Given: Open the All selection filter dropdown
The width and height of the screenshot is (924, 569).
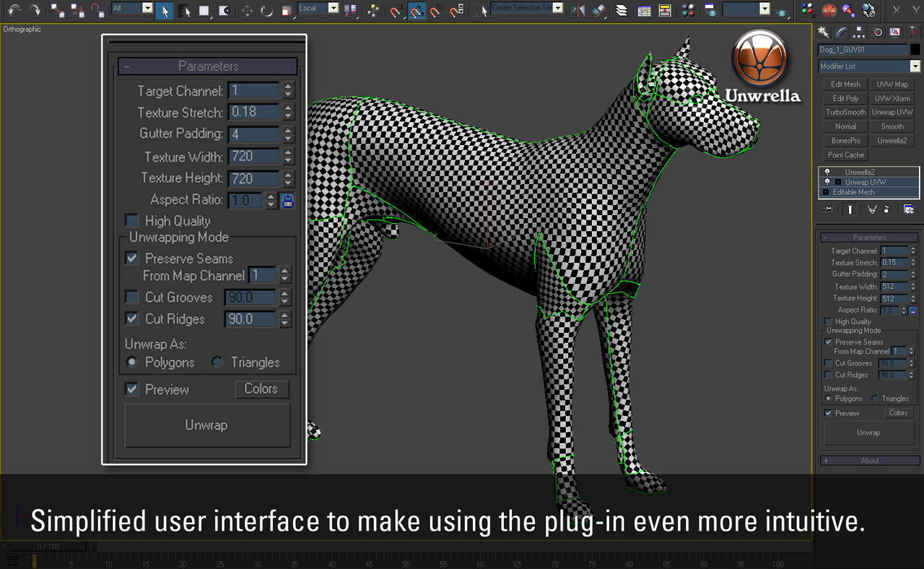Looking at the screenshot, I should pyautogui.click(x=147, y=8).
